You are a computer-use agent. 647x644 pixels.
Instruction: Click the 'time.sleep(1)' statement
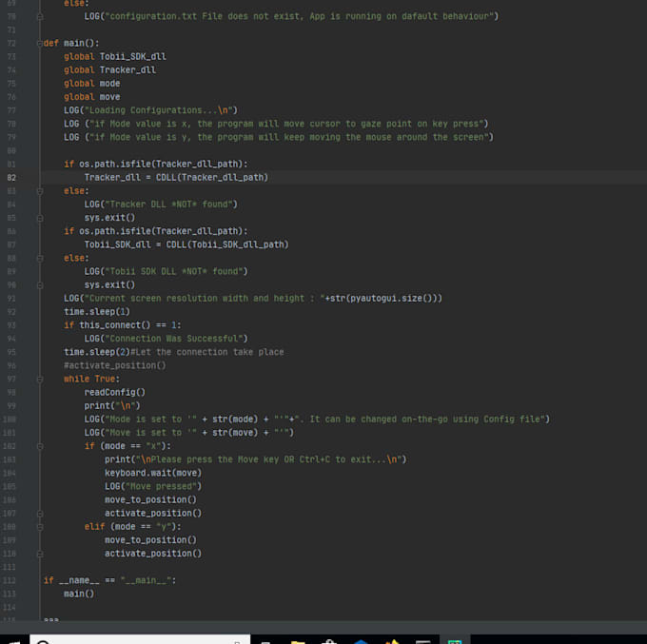pyautogui.click(x=96, y=312)
